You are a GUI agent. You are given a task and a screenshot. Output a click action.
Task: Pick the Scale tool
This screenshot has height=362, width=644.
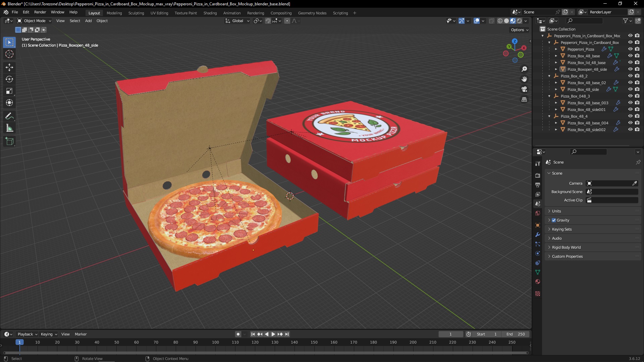[x=9, y=91]
